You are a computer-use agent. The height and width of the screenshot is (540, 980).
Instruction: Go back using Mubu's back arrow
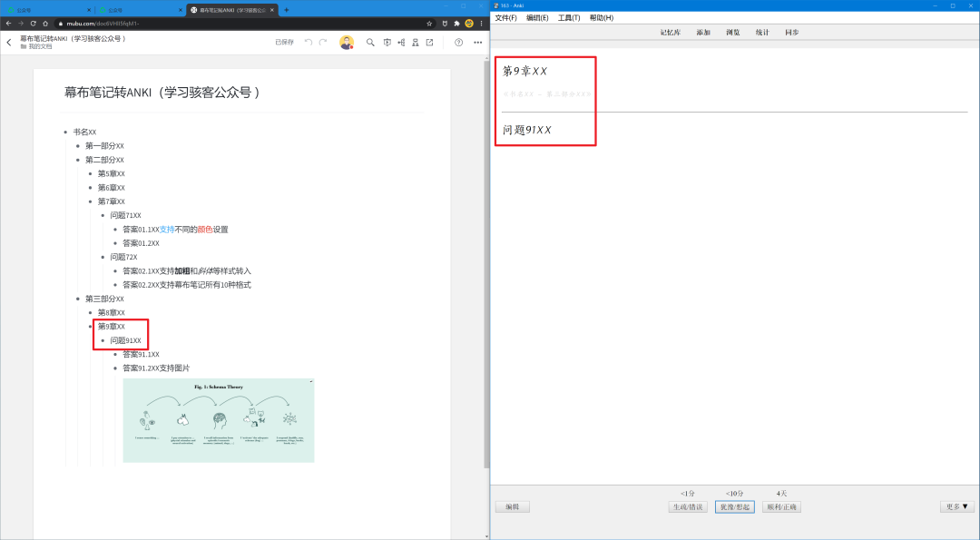9,43
